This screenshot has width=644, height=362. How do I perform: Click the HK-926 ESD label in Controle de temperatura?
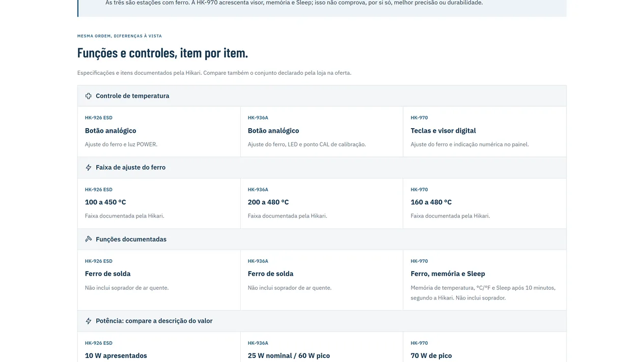[99, 118]
